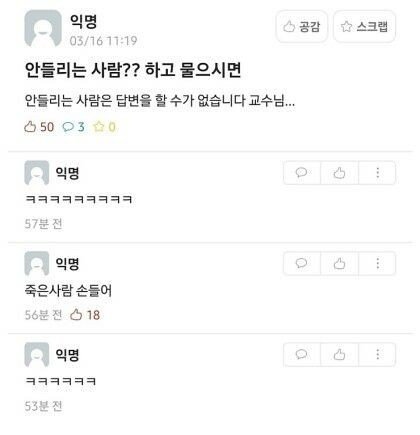
Task: Click the thumbs-up count 50 icon
Action: (30, 127)
